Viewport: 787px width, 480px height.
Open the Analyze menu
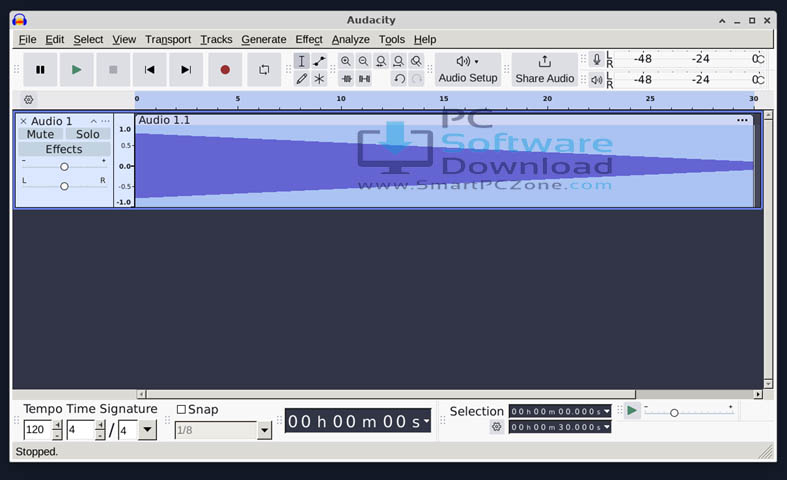coord(350,39)
